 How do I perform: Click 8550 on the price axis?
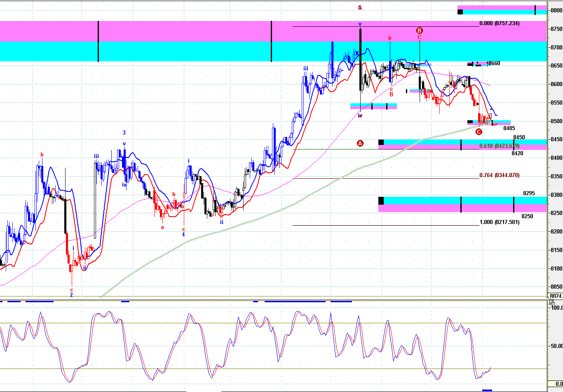556,103
